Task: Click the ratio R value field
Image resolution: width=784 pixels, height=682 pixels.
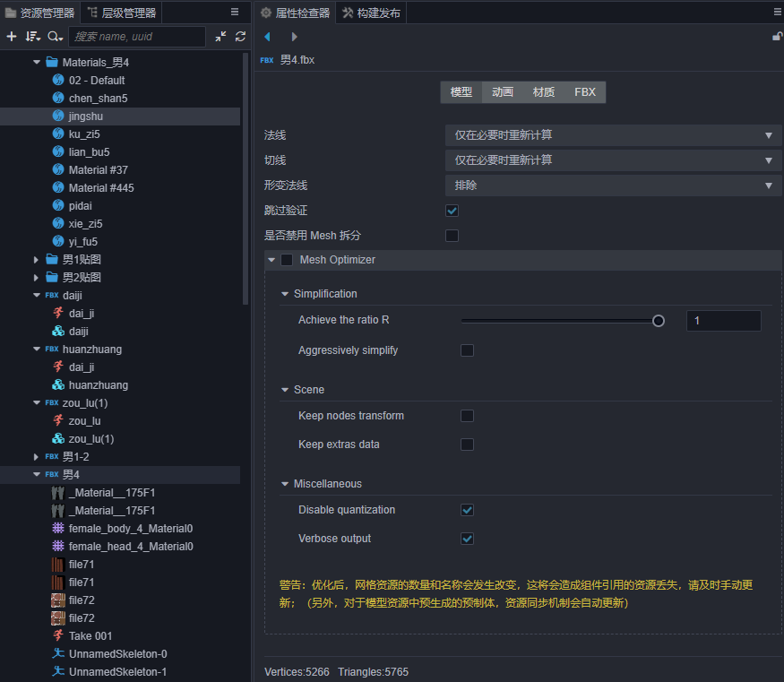Action: [723, 321]
